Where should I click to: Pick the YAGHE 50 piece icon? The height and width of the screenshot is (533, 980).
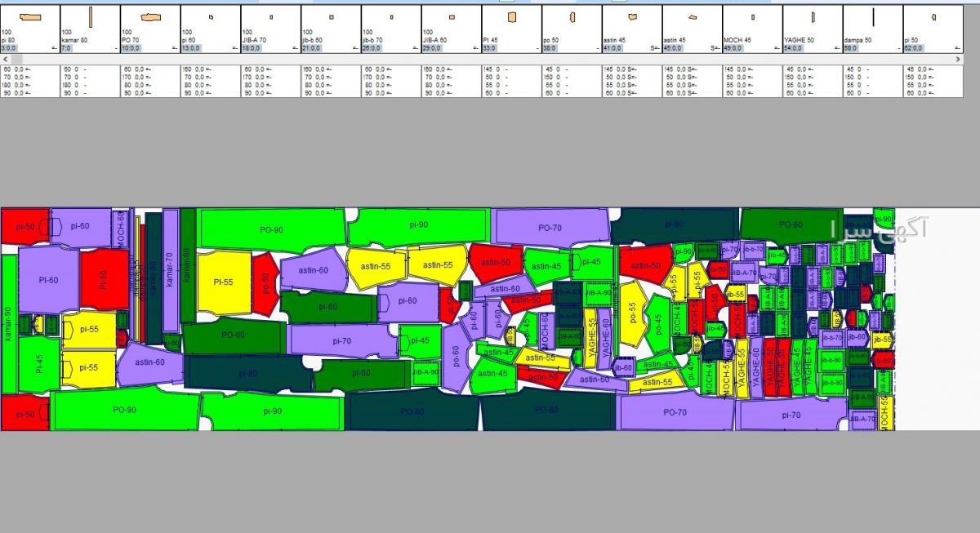pyautogui.click(x=813, y=17)
